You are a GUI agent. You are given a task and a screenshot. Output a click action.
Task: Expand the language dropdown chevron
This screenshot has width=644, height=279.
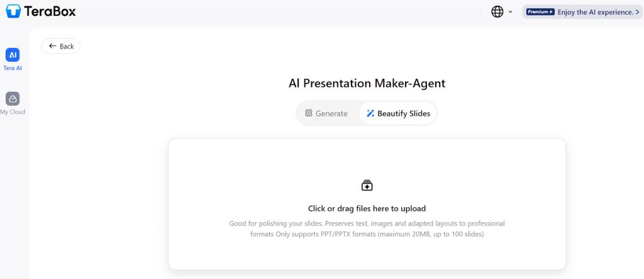point(510,12)
